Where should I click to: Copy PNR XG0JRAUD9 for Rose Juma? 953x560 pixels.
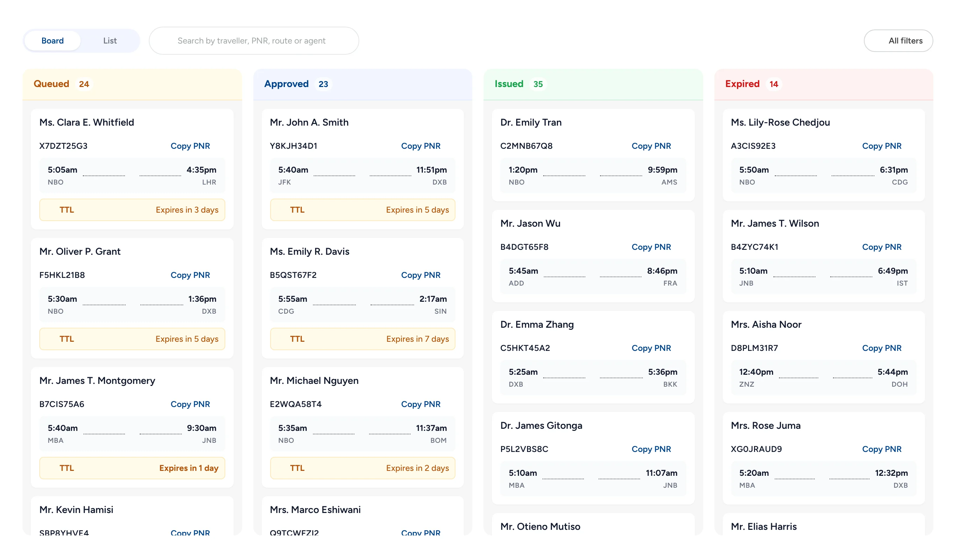[x=881, y=448]
